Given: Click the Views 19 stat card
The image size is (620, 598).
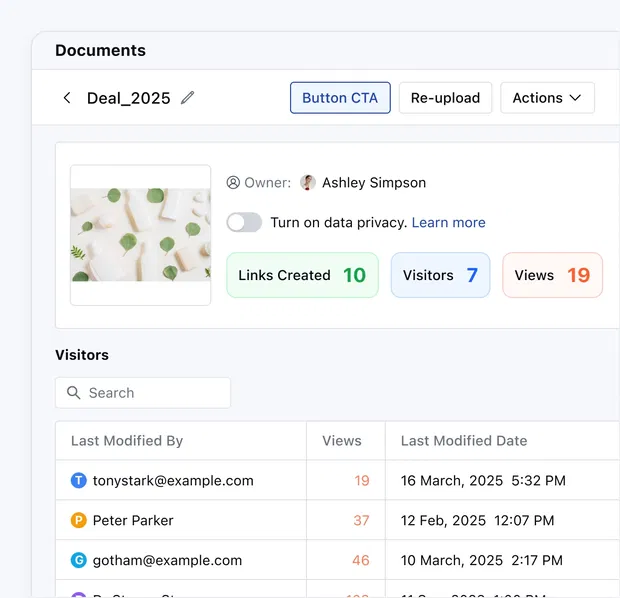Looking at the screenshot, I should pos(552,275).
